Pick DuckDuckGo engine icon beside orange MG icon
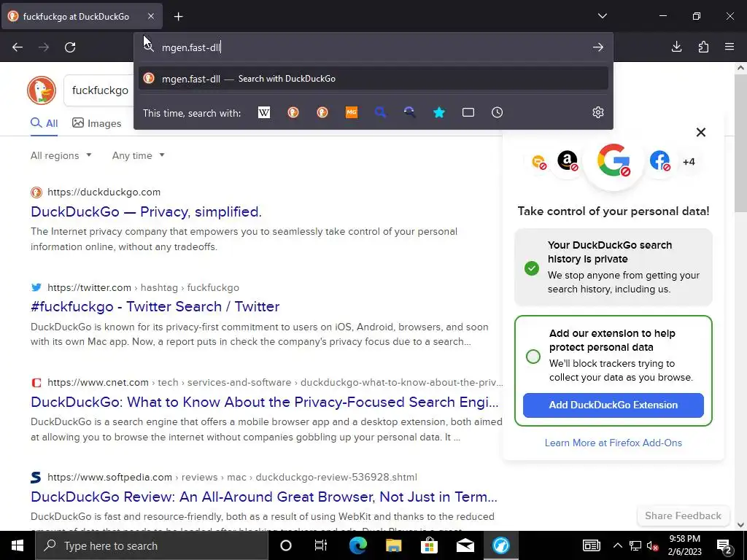747x560 pixels. pyautogui.click(x=322, y=112)
